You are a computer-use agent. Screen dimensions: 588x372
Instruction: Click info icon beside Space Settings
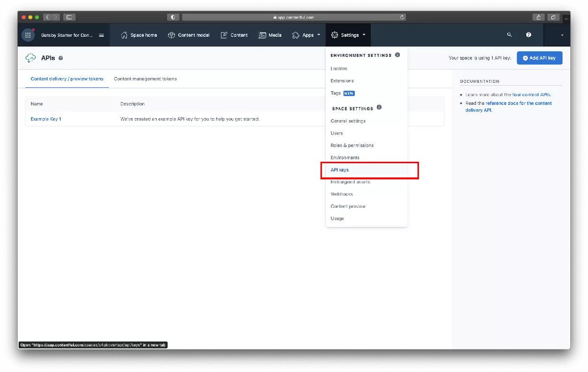[x=379, y=107]
